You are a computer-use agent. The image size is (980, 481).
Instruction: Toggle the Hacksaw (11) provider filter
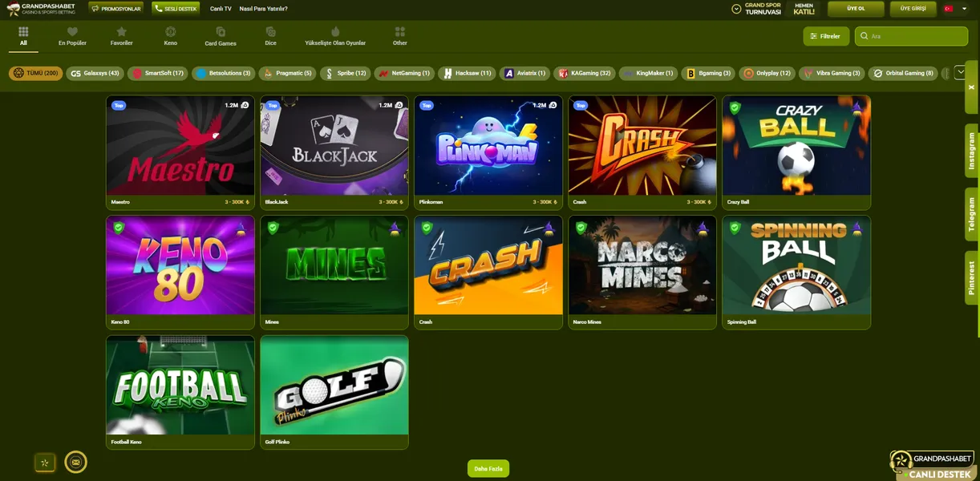tap(466, 72)
